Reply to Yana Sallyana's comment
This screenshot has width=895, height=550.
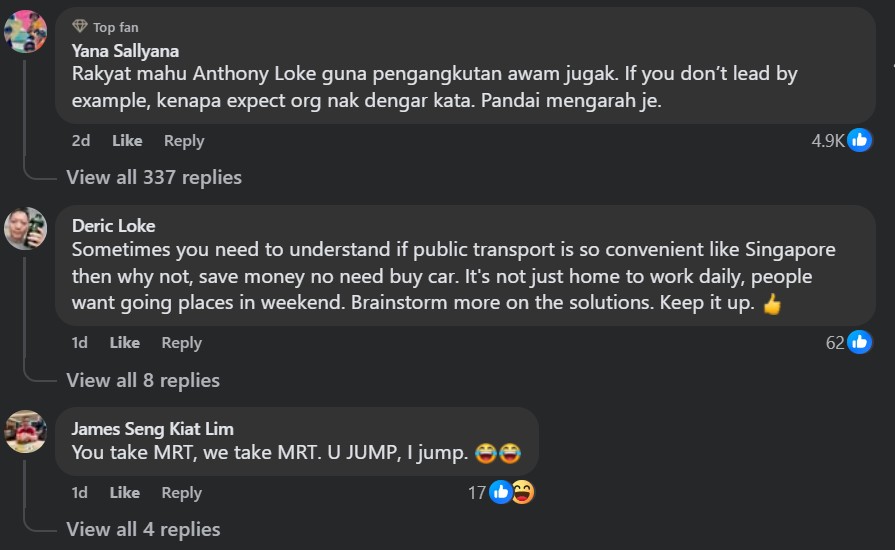pyautogui.click(x=184, y=141)
